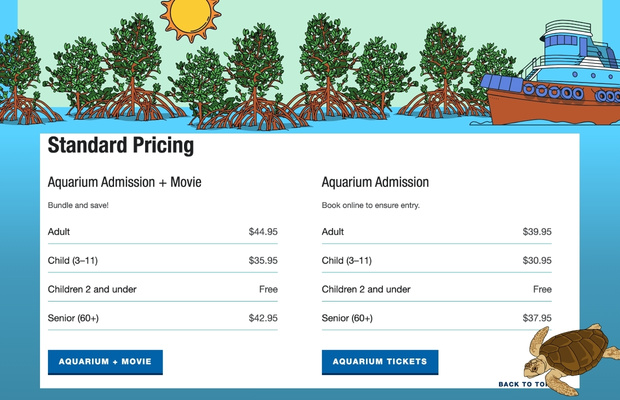The height and width of the screenshot is (400, 620).
Task: Click the Adult $39.95 admission price
Action: point(537,232)
